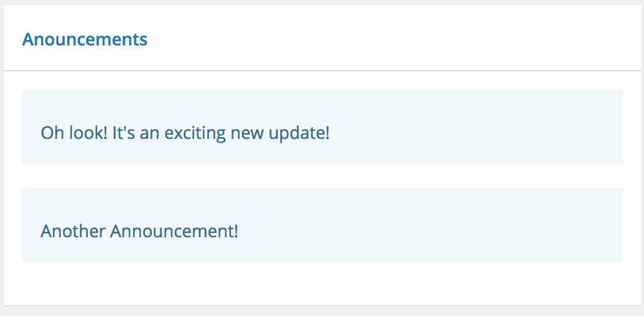The width and height of the screenshot is (644, 316).
Task: Open the 'Oh look! It's an exciting new update!' announcement
Action: pos(323,127)
